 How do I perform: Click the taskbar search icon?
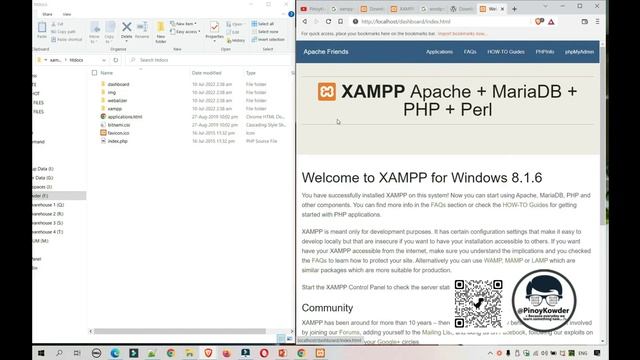coord(59,353)
